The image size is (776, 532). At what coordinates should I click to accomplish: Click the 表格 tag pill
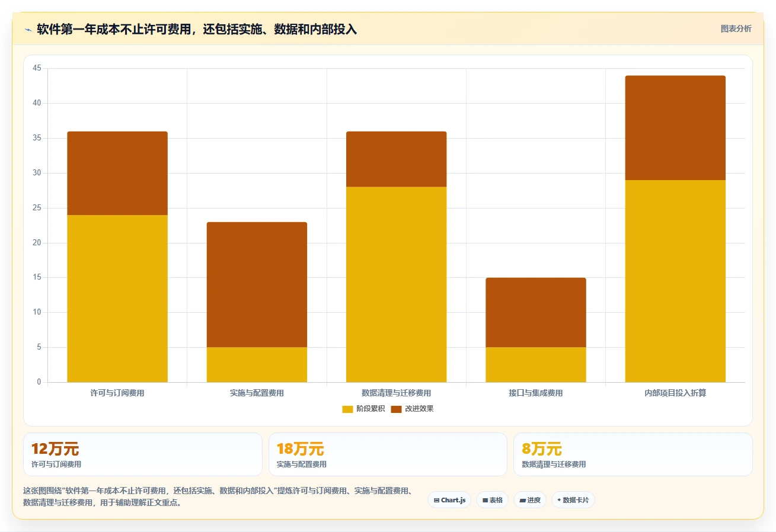[492, 500]
